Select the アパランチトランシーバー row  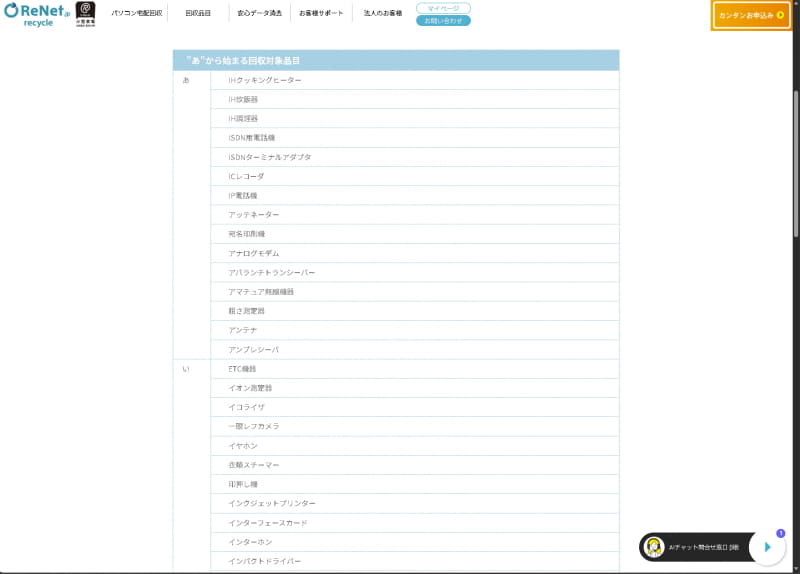415,272
